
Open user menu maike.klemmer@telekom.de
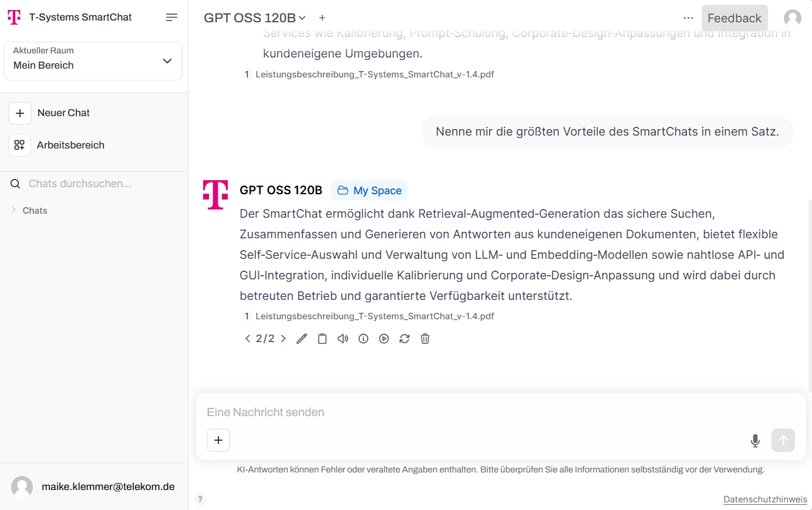[x=93, y=487]
